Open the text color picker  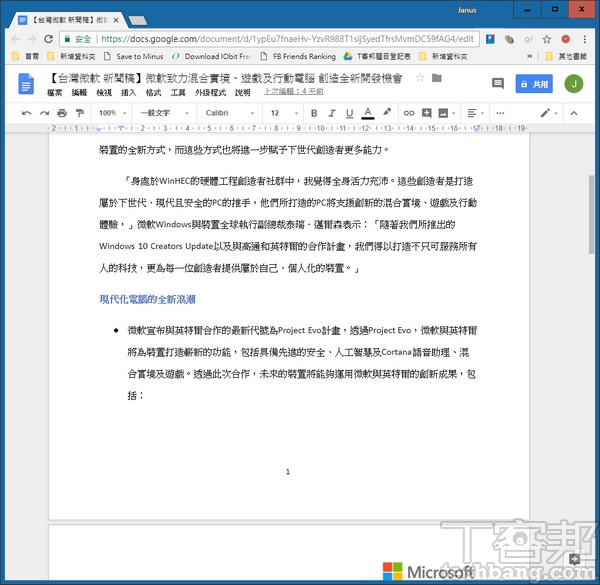coord(368,113)
